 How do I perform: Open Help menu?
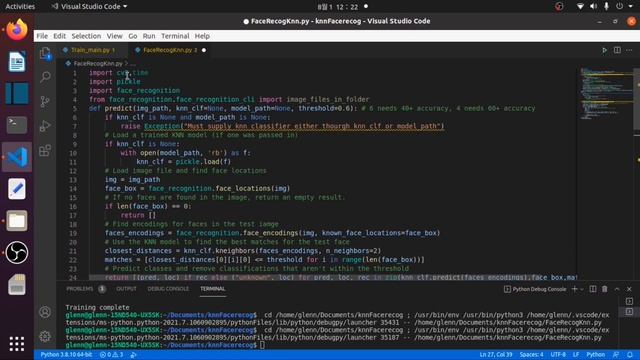(202, 36)
